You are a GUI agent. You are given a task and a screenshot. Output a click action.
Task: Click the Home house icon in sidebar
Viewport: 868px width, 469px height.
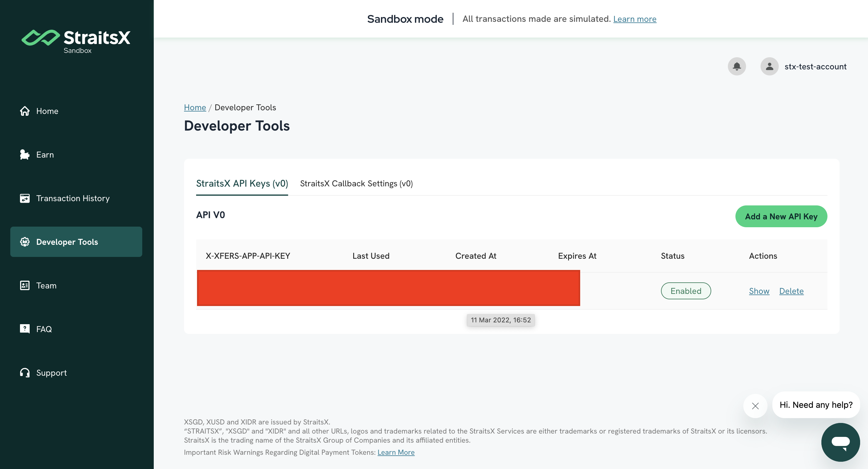click(25, 111)
